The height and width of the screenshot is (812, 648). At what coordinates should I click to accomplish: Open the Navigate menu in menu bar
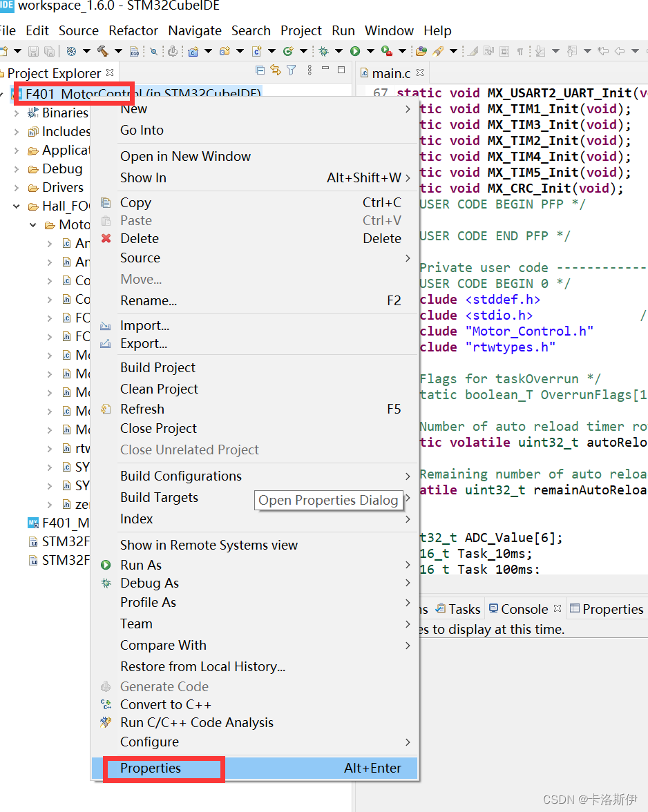point(195,30)
